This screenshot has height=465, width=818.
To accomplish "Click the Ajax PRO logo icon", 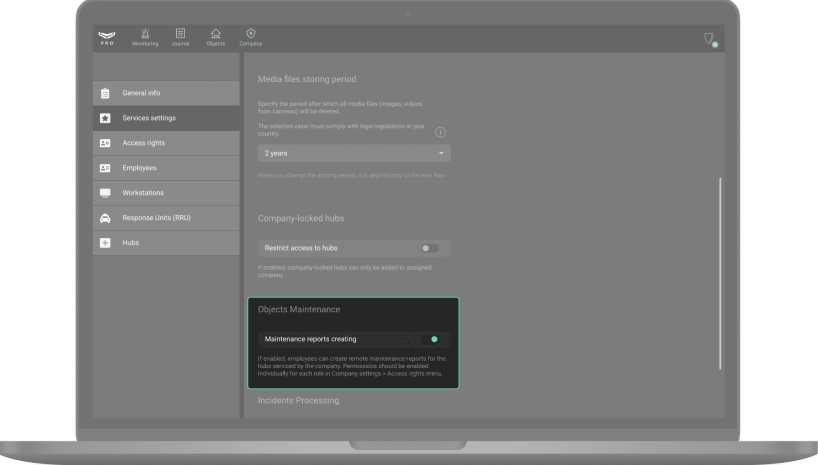I will click(x=107, y=38).
